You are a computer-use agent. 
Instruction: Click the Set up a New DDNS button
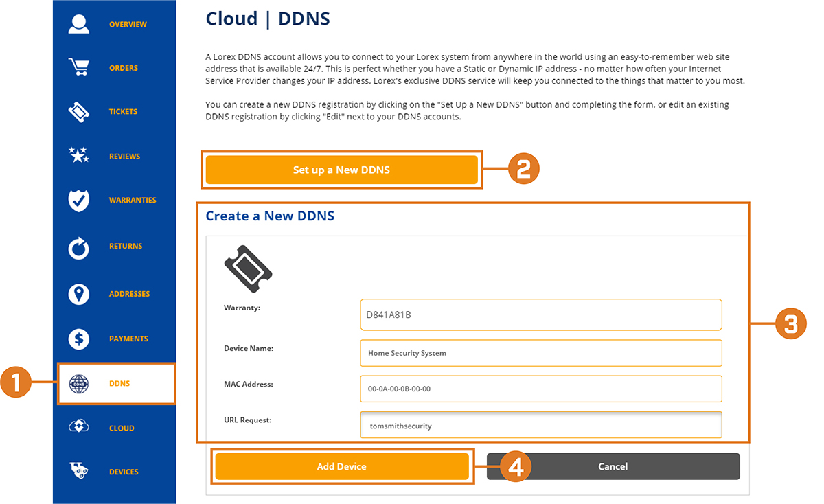coord(341,170)
